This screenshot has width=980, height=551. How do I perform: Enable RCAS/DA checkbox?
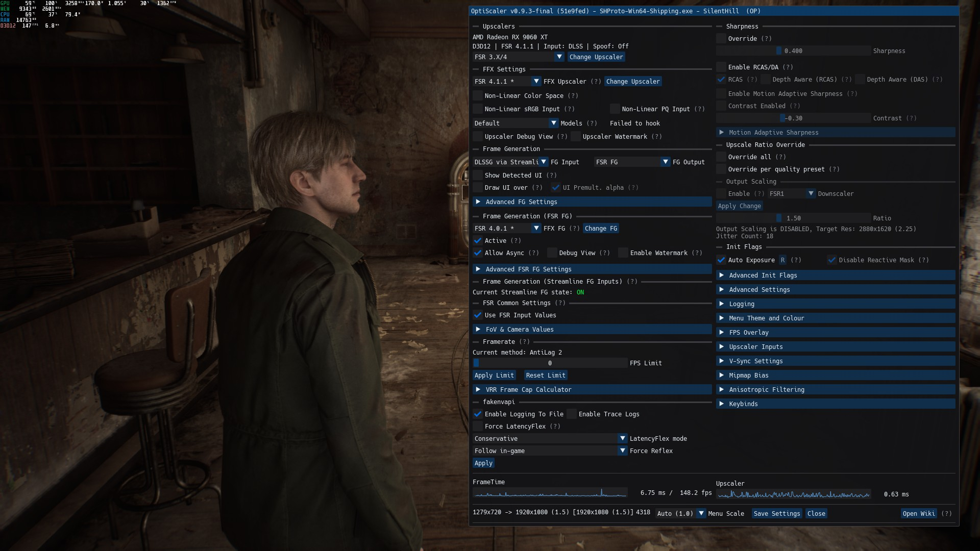click(721, 67)
